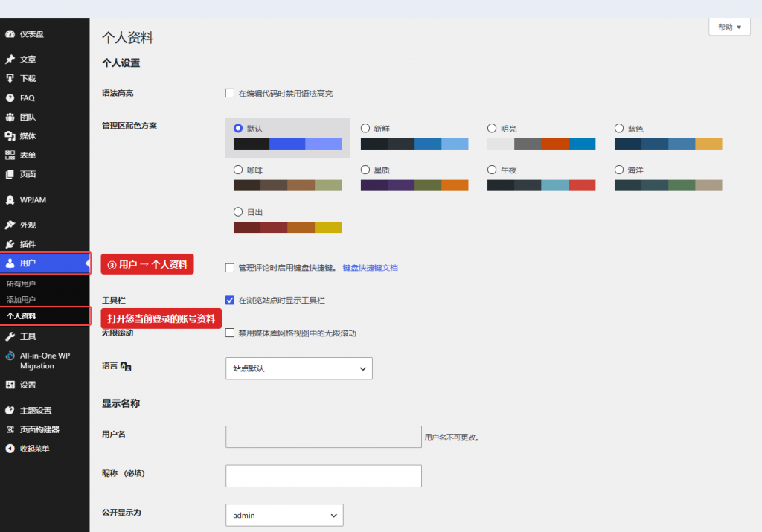Select the 日出 color scheme radio
The height and width of the screenshot is (532, 762).
[238, 212]
